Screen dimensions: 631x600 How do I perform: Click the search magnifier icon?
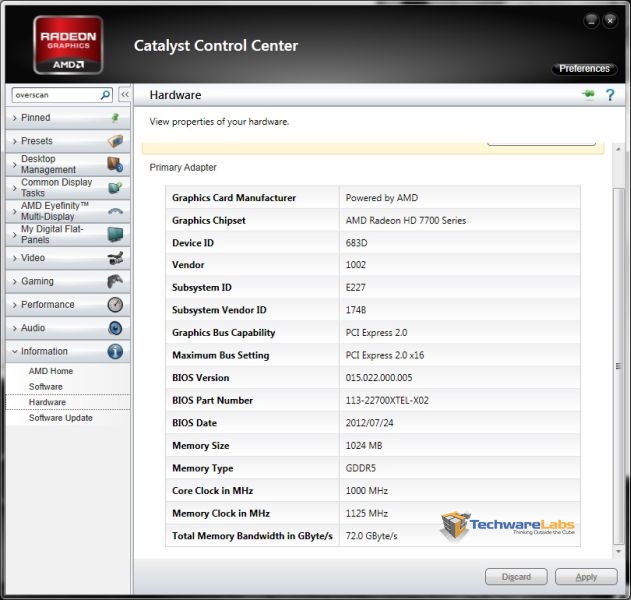tap(105, 95)
